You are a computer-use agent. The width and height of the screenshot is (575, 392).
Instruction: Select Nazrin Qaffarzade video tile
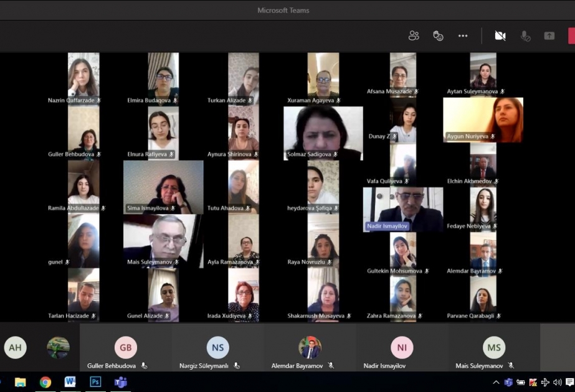point(83,79)
